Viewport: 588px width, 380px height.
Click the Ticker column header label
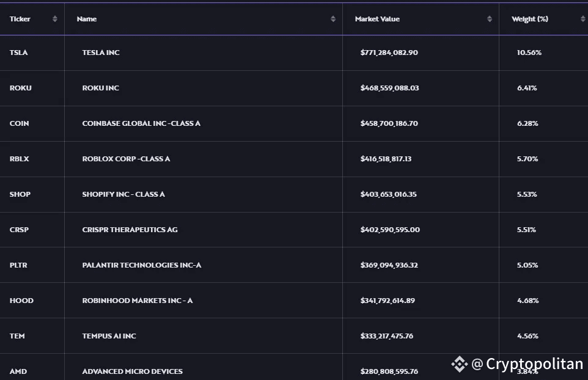pos(20,19)
